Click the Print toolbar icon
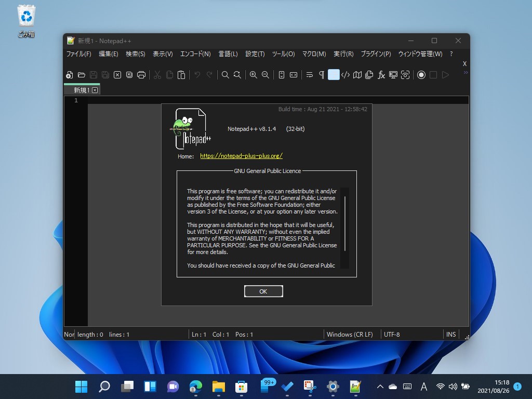The height and width of the screenshot is (399, 532). [x=141, y=75]
